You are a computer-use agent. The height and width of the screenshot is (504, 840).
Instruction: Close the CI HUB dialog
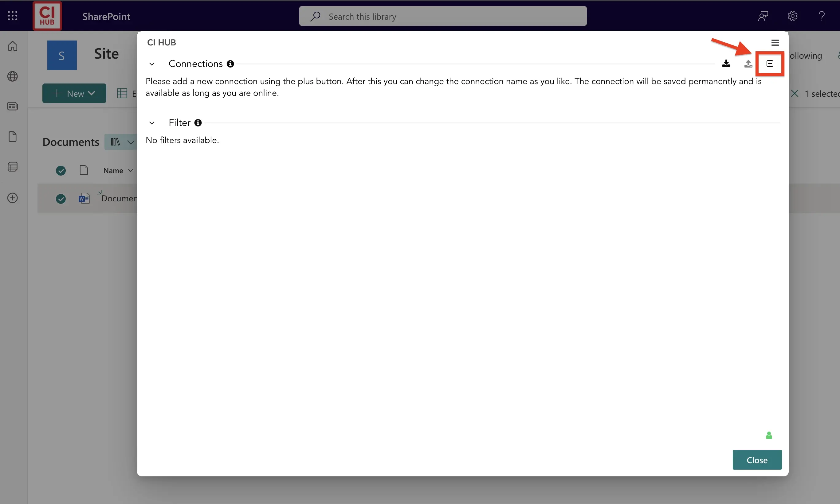pyautogui.click(x=757, y=459)
